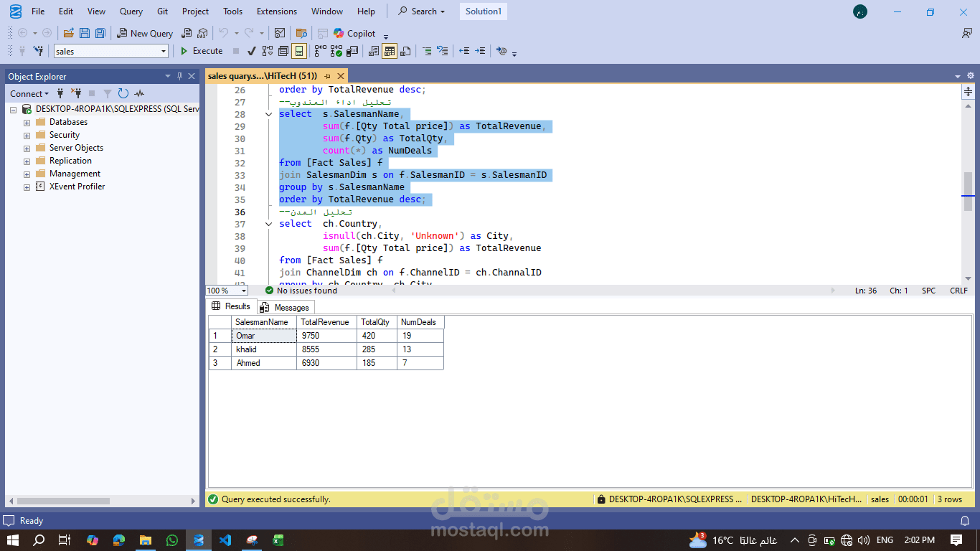Adjust the editor zoom percentage control
980x551 pixels.
tap(225, 291)
